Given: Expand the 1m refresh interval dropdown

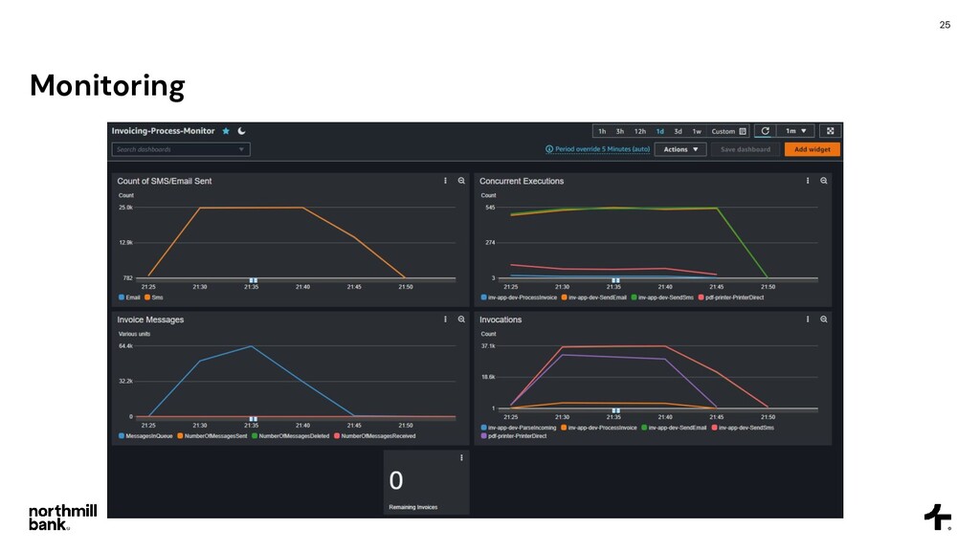Looking at the screenshot, I should (795, 131).
